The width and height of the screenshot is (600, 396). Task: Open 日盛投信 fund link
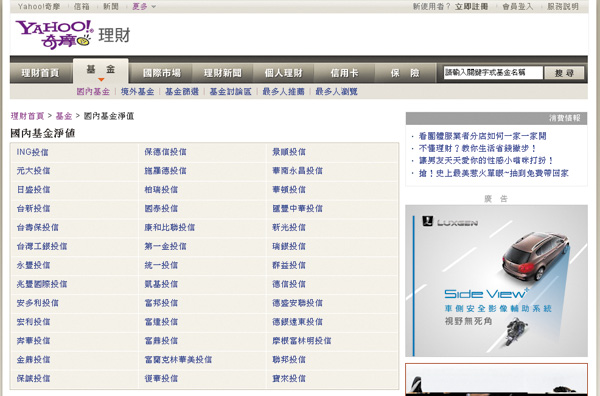pos(33,190)
